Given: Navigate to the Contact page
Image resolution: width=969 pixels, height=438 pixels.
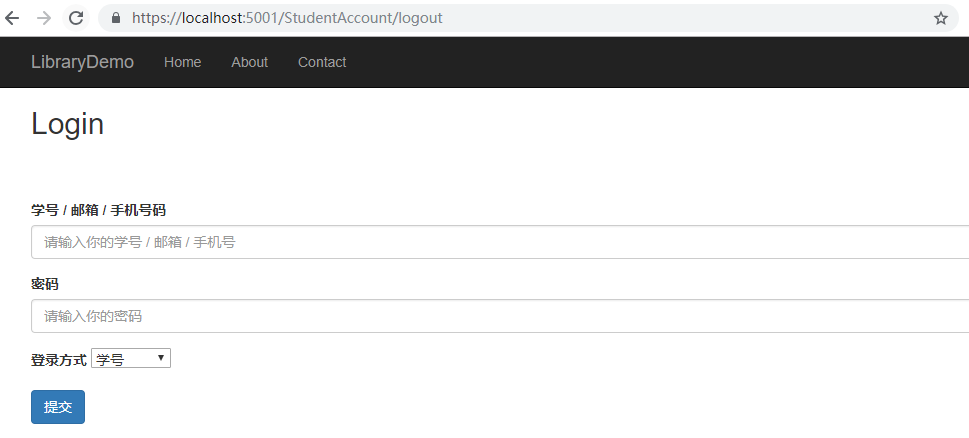Looking at the screenshot, I should coord(322,62).
